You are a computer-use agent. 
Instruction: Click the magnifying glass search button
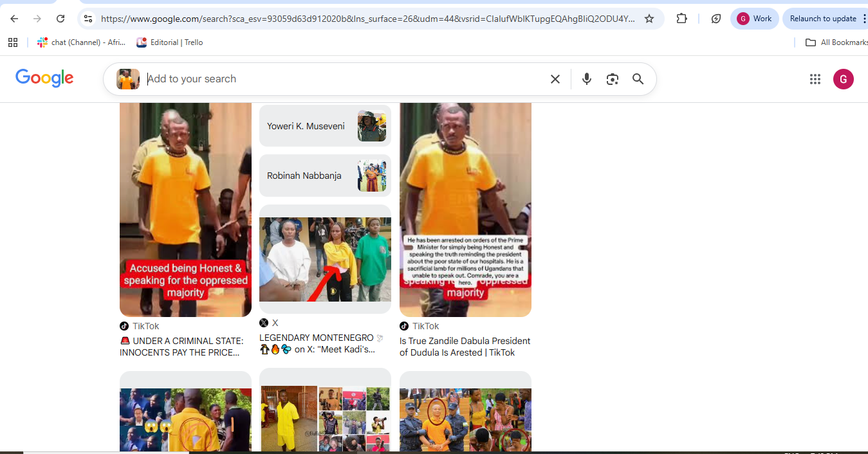coord(638,79)
